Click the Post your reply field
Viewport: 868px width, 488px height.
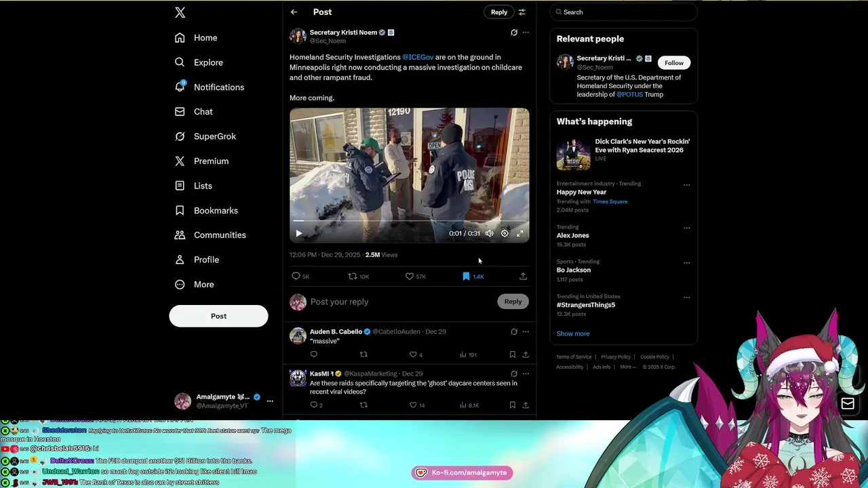click(x=400, y=302)
